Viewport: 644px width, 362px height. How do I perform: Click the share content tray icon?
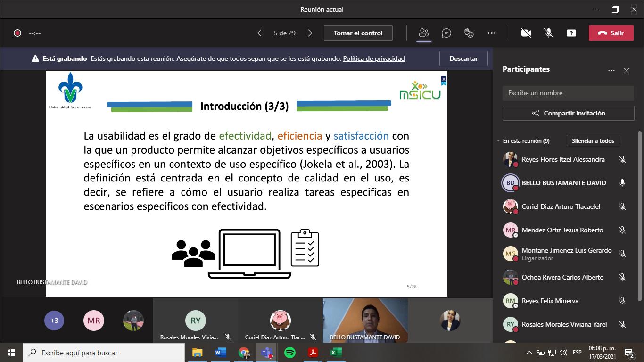(x=571, y=33)
